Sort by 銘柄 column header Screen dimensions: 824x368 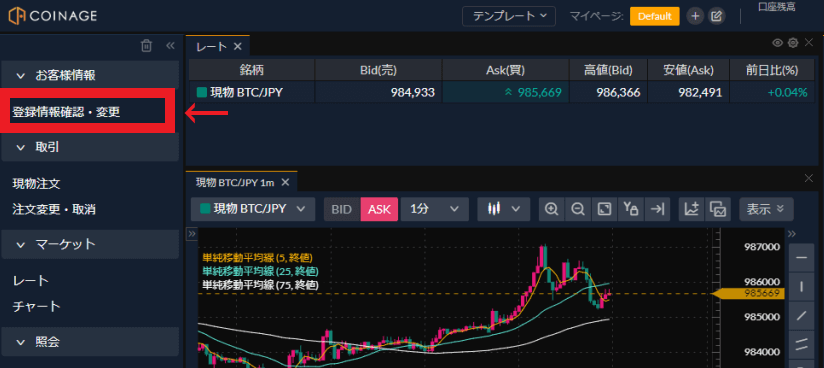(x=252, y=70)
